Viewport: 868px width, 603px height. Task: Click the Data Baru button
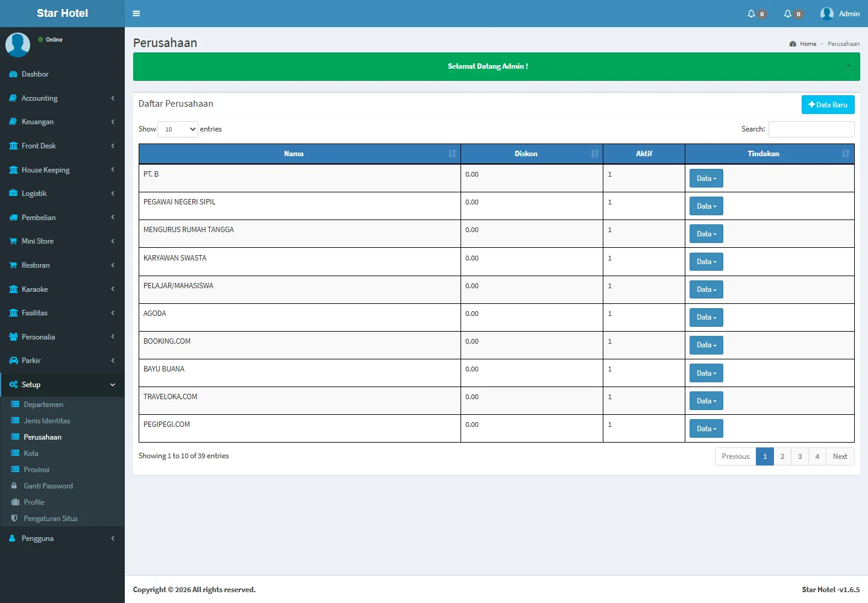pos(828,105)
